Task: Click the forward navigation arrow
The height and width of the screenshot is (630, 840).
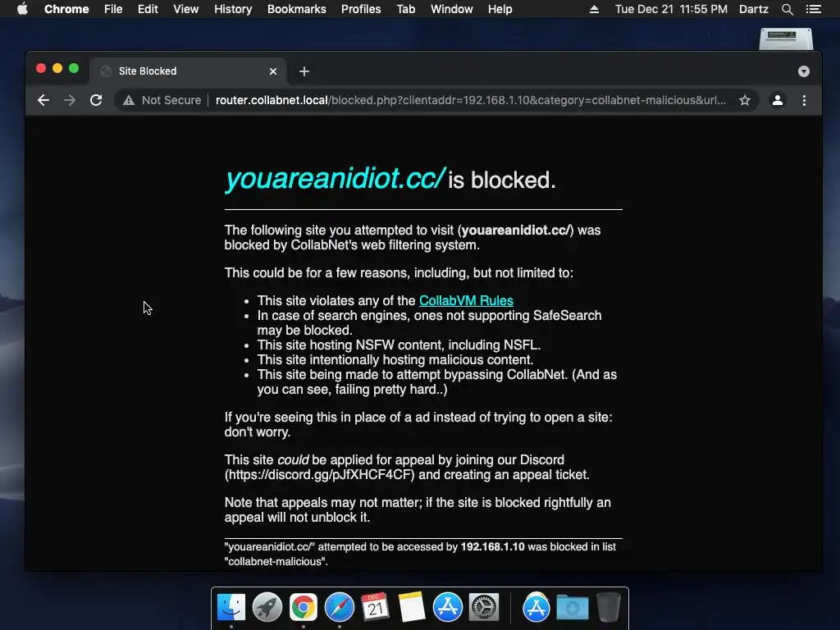Action: pos(70,100)
